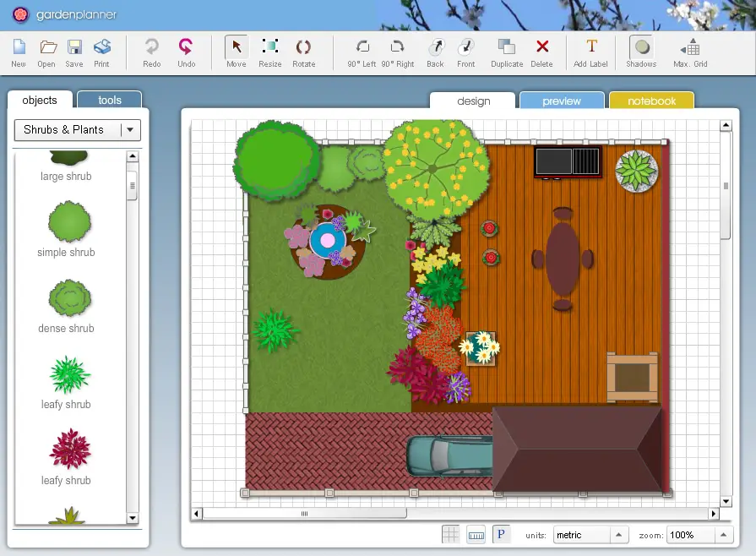
Task: Toggle Shadows rendering
Action: [640, 52]
